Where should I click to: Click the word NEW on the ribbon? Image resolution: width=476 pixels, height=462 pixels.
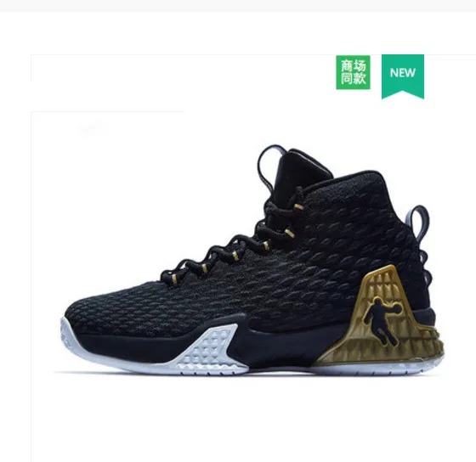pyautogui.click(x=403, y=73)
